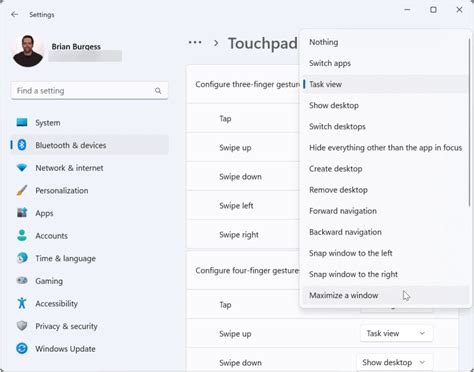
Task: Click the Find a setting search box
Action: (89, 91)
